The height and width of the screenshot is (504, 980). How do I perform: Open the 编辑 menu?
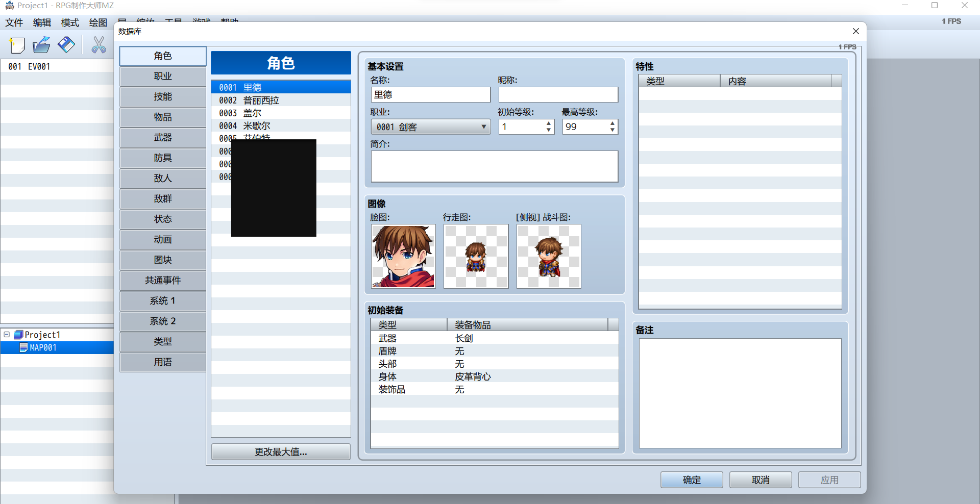(x=42, y=22)
